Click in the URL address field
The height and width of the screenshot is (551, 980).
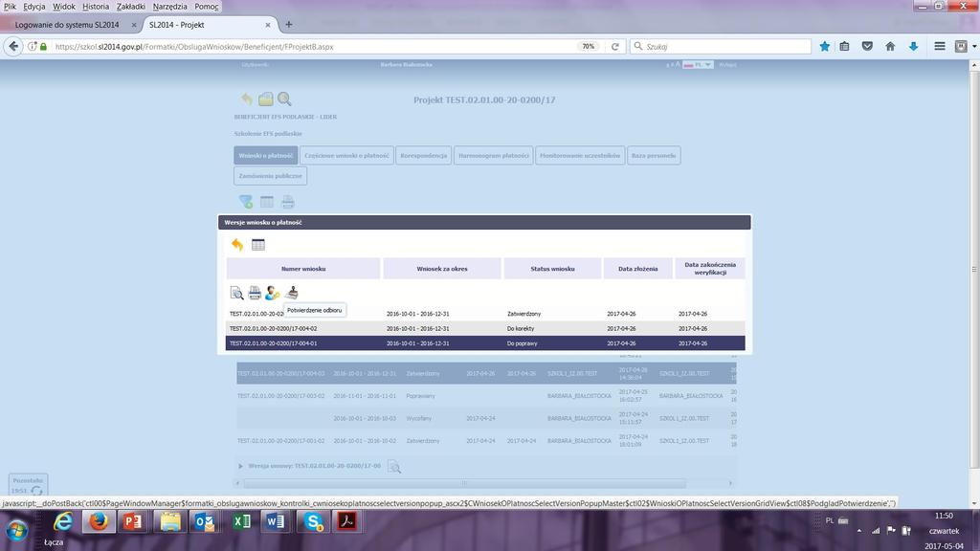pos(313,46)
